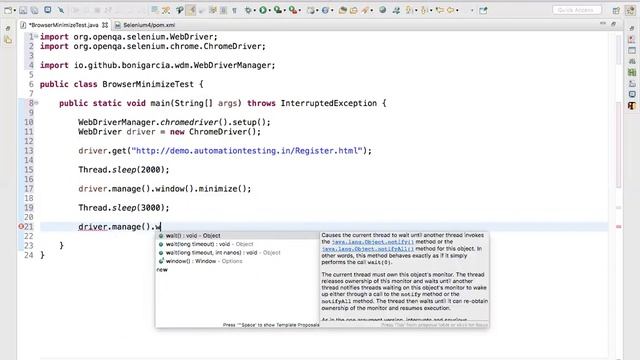Click into the Quick Access field
The height and width of the screenshot is (360, 640).
pos(577,10)
